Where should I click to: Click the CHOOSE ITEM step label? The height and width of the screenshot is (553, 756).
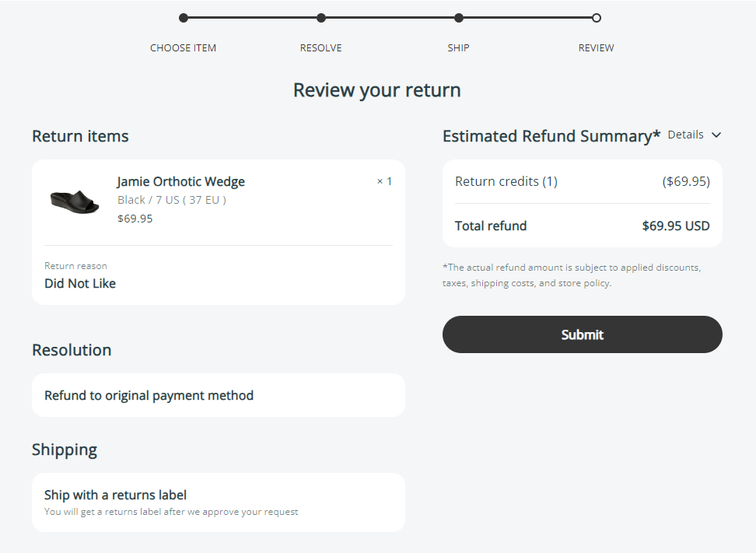click(184, 48)
